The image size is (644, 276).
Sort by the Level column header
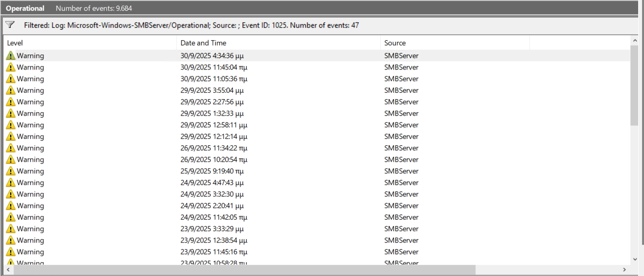coord(90,43)
